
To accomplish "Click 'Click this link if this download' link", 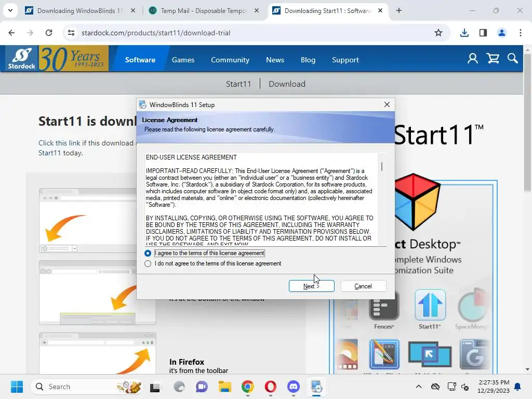I will 86,143.
